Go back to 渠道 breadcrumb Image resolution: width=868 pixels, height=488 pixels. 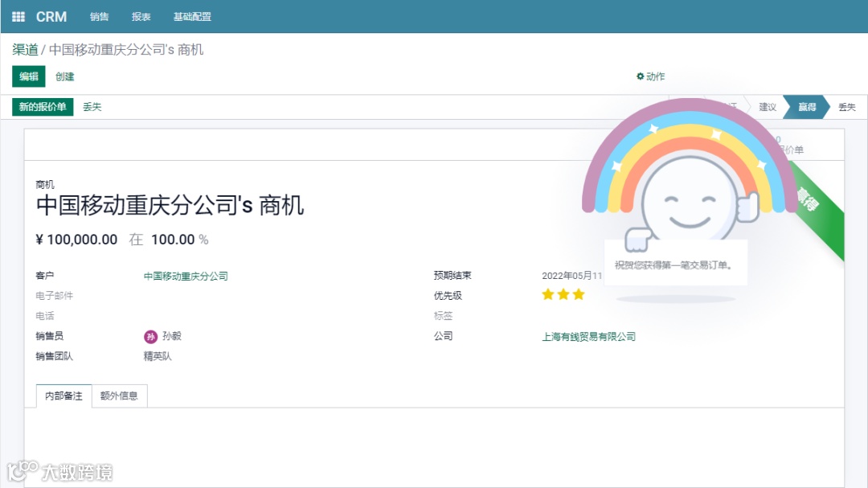26,50
